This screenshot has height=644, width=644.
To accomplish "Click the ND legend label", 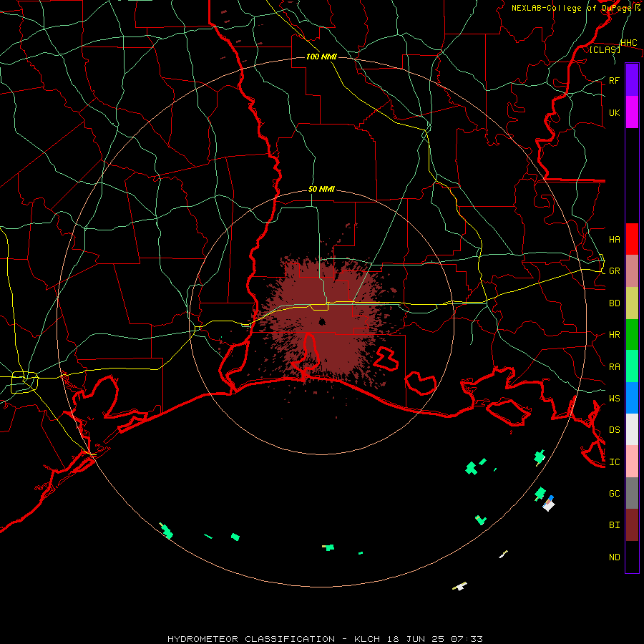I will 614,557.
